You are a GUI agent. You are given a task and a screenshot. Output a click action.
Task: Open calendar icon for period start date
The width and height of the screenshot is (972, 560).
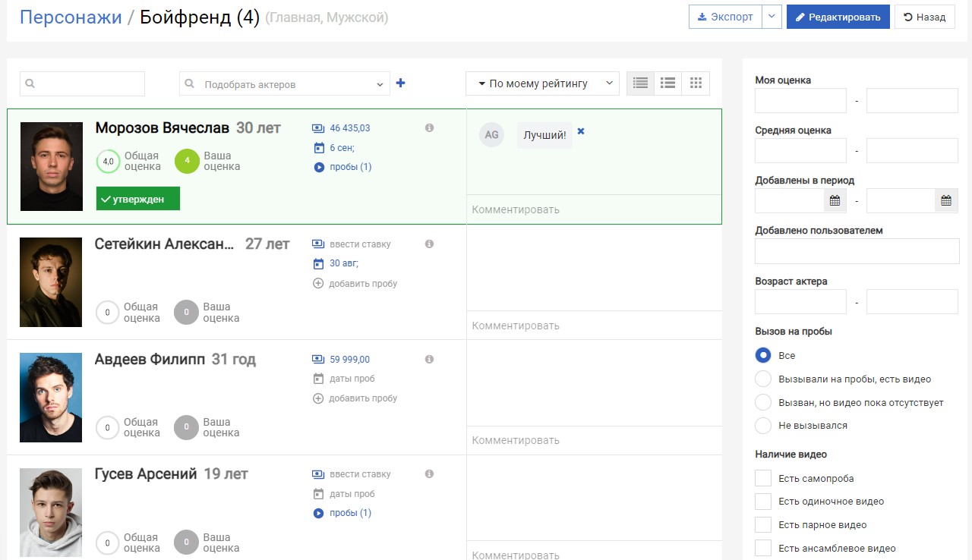click(x=835, y=200)
